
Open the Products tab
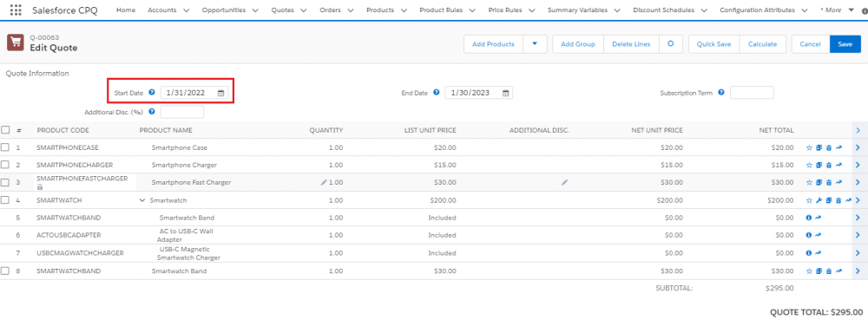(380, 10)
